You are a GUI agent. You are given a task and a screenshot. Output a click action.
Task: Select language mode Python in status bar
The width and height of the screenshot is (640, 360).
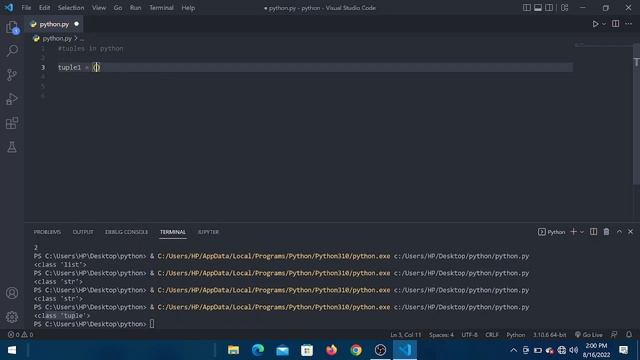516,335
